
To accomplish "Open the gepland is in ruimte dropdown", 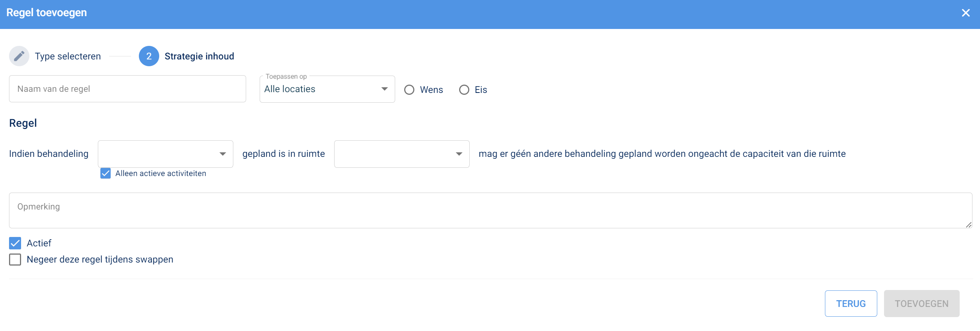I will click(x=402, y=154).
